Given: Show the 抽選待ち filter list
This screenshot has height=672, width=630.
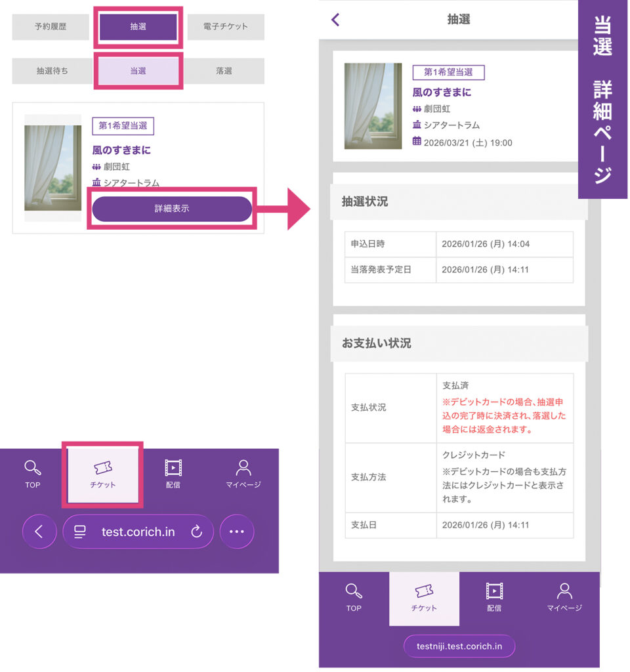Looking at the screenshot, I should [51, 71].
